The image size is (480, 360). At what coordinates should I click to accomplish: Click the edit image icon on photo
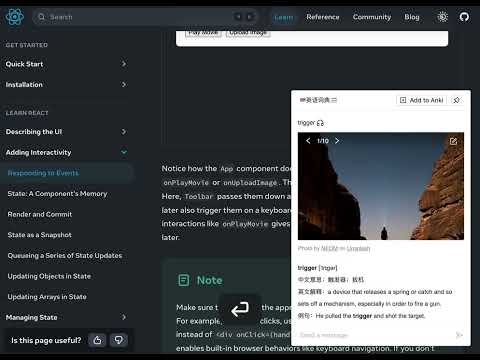pyautogui.click(x=453, y=141)
